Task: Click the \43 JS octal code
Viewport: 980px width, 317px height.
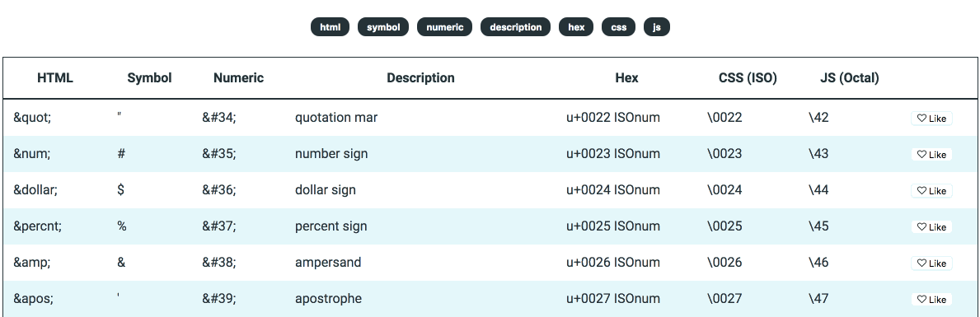Action: click(818, 153)
